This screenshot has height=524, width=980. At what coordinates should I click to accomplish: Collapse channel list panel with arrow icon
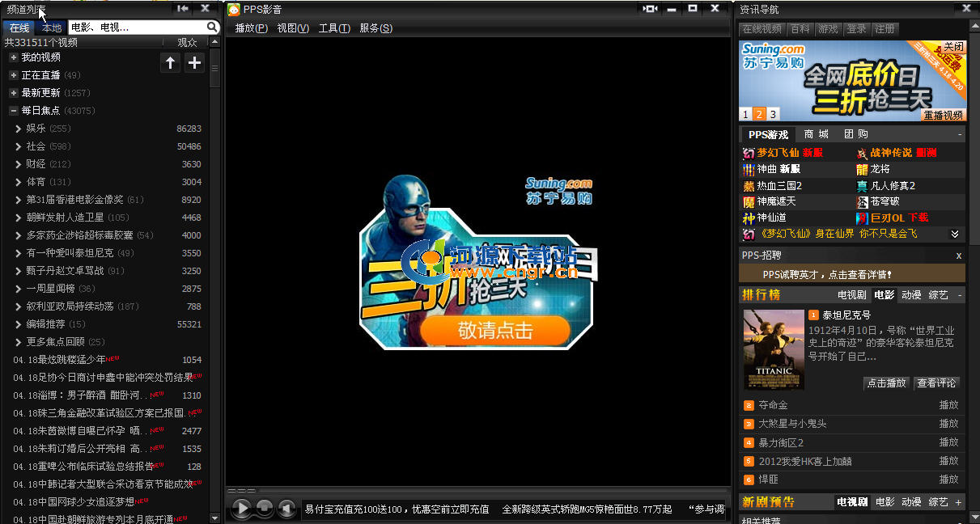[x=183, y=9]
